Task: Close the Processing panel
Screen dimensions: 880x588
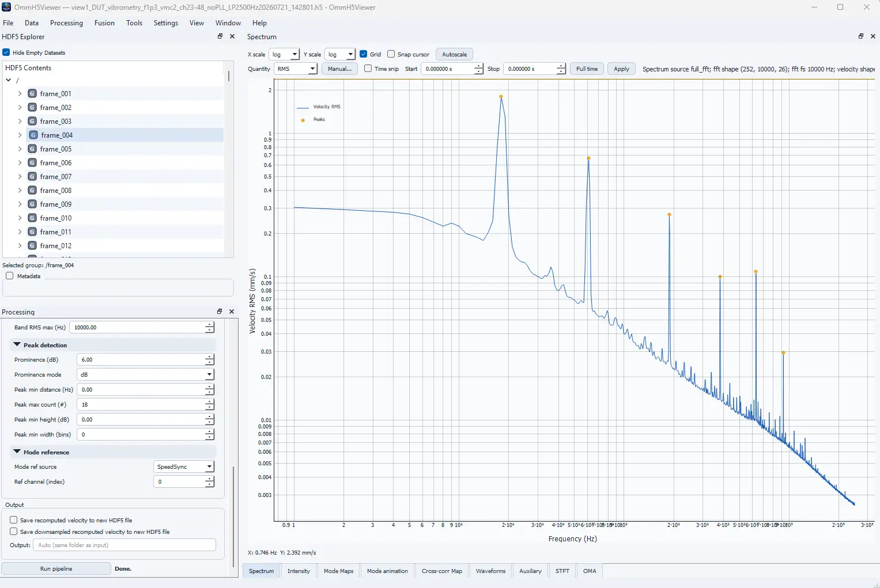Action: [232, 312]
